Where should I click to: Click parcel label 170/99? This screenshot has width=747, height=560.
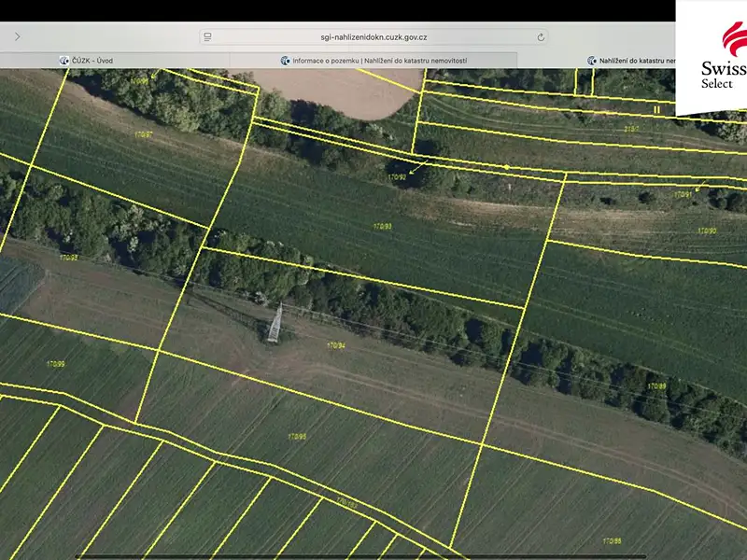pyautogui.click(x=56, y=364)
